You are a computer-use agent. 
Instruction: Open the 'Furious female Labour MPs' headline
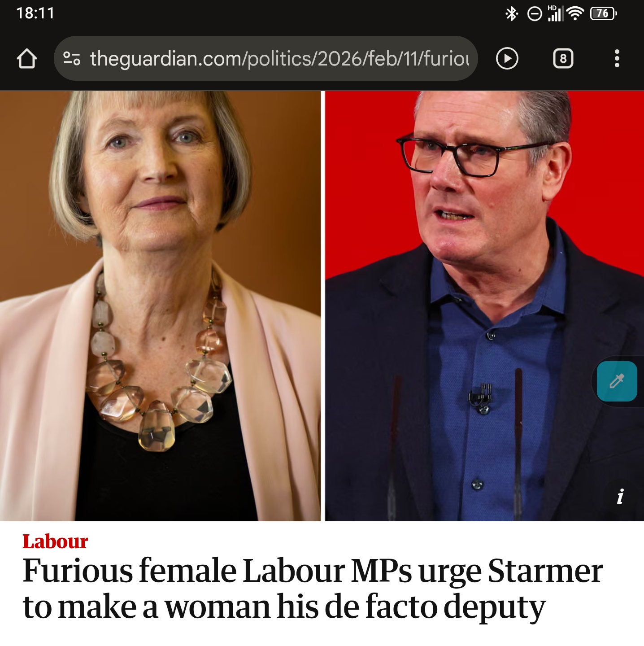pyautogui.click(x=313, y=589)
